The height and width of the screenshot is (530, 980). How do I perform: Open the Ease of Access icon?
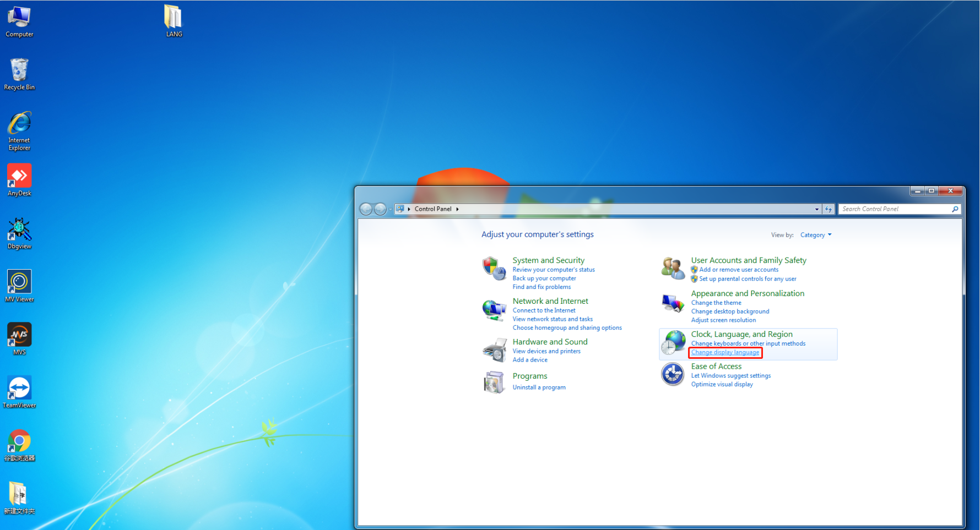coord(673,374)
